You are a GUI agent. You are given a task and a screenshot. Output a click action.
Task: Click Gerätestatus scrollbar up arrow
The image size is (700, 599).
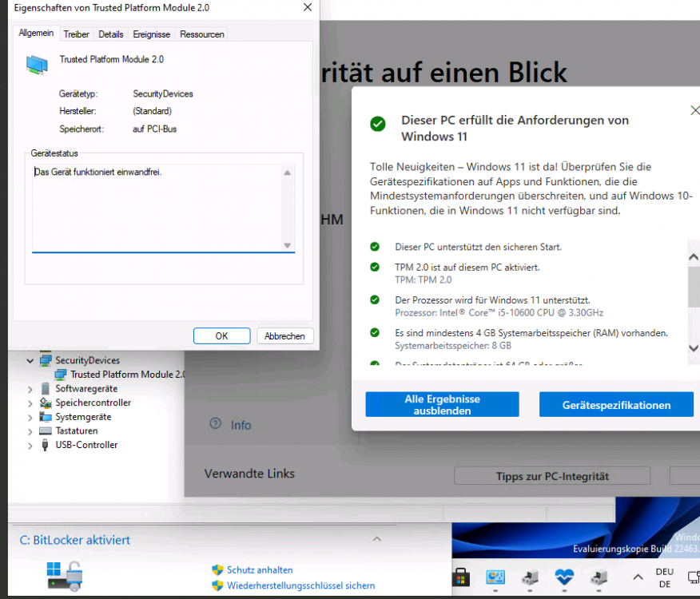pos(288,173)
